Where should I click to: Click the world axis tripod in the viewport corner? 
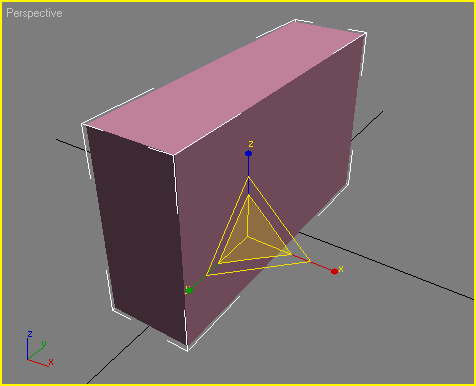pyautogui.click(x=39, y=349)
